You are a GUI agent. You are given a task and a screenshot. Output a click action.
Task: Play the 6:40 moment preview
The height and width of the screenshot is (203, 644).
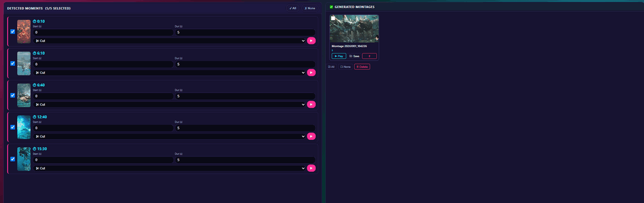tap(311, 104)
